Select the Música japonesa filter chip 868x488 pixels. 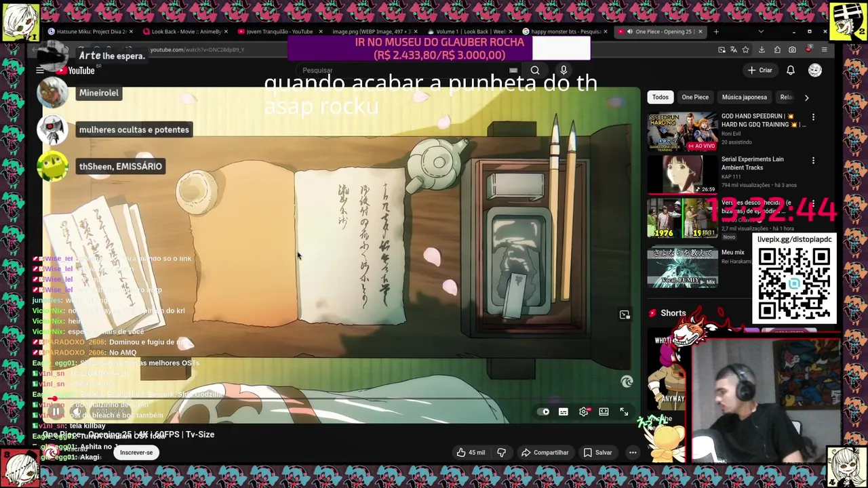(745, 98)
